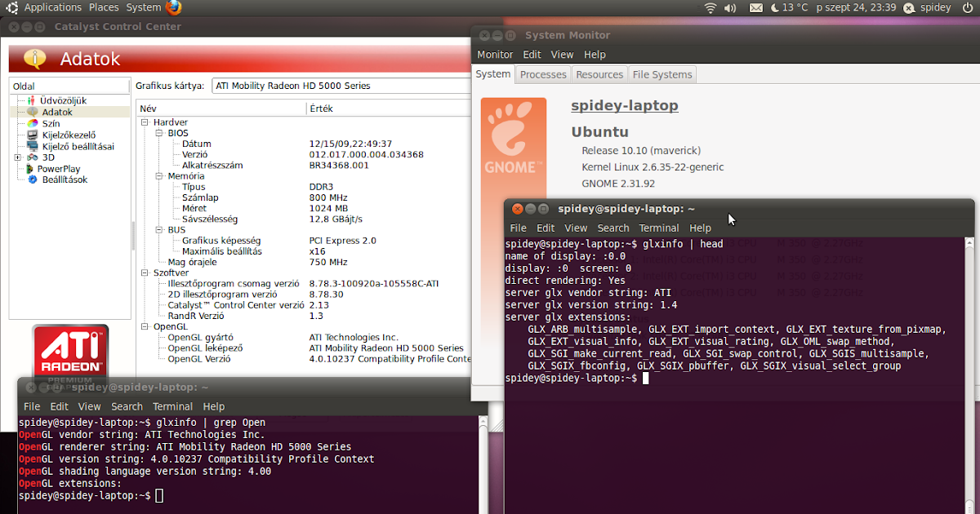Viewport: 980px width, 514px height.
Task: Open the volume control in the top panel
Action: point(730,7)
